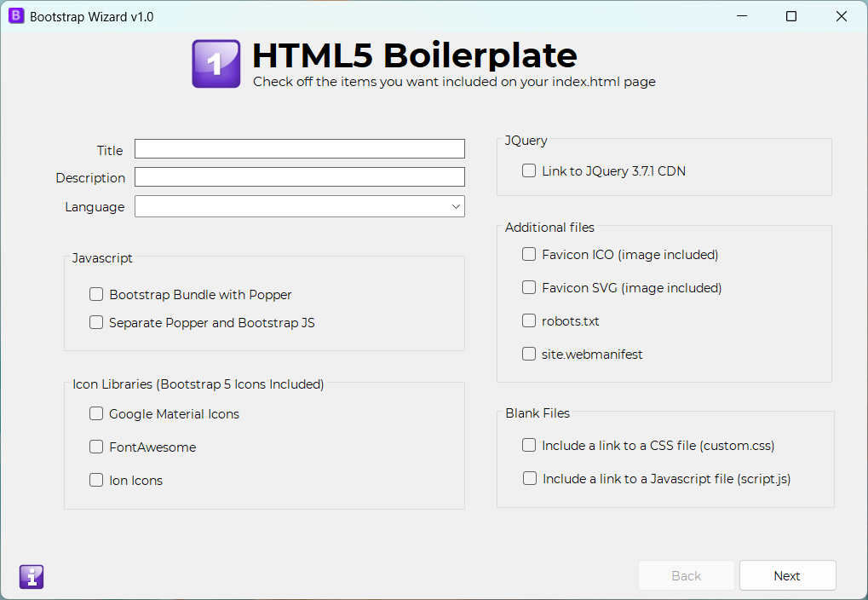Tick the Google Material Icons checkbox
868x600 pixels.
(x=96, y=414)
